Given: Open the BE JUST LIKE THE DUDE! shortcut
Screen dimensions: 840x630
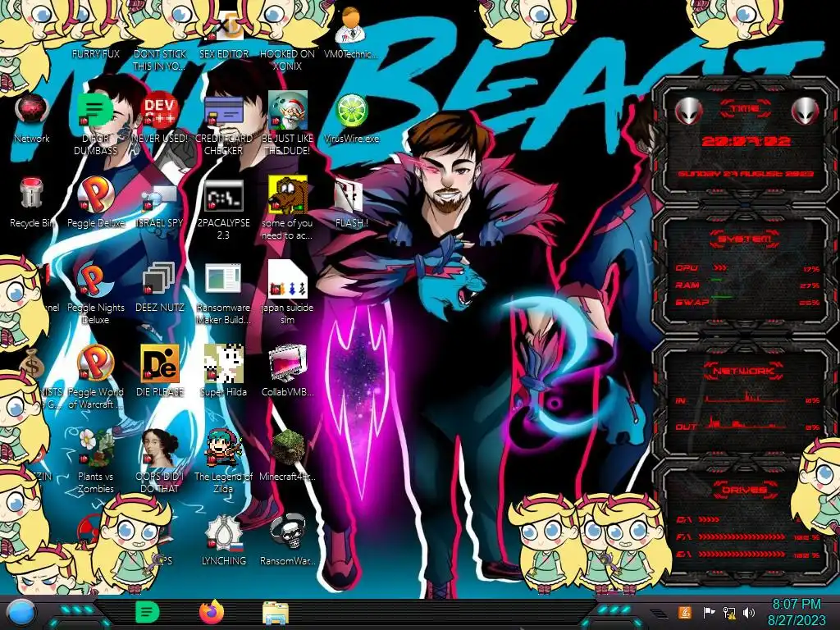Looking at the screenshot, I should 287,125.
